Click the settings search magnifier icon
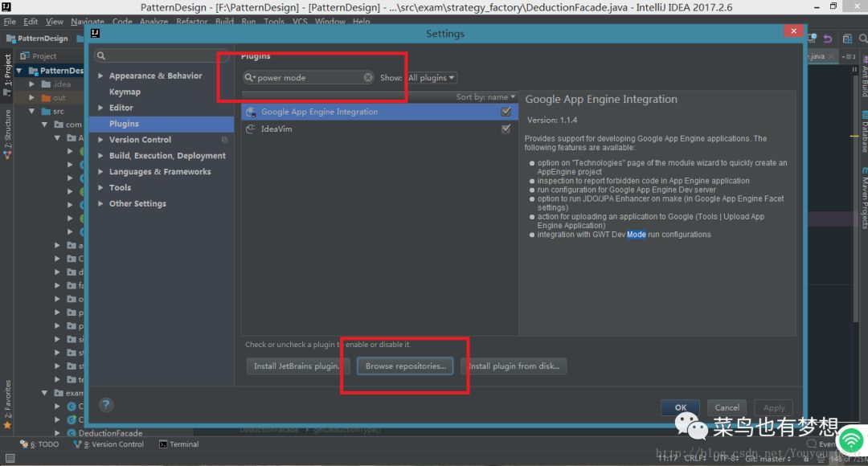Viewport: 868px width, 466px height. pos(101,56)
